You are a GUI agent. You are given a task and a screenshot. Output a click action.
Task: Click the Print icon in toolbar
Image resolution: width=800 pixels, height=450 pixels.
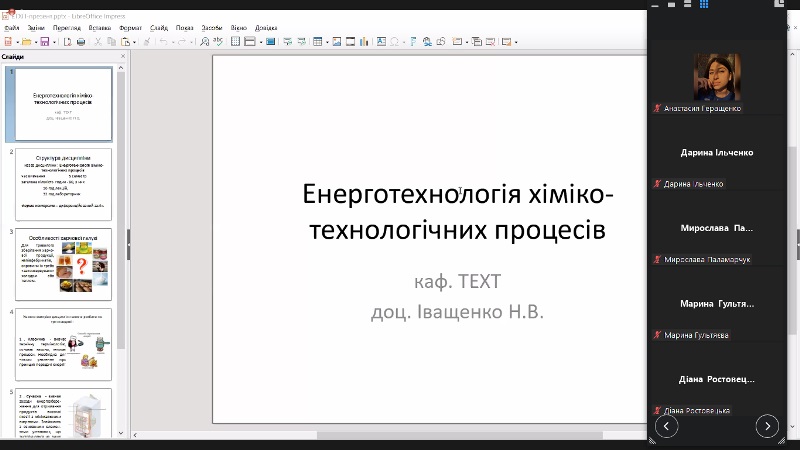[x=80, y=42]
